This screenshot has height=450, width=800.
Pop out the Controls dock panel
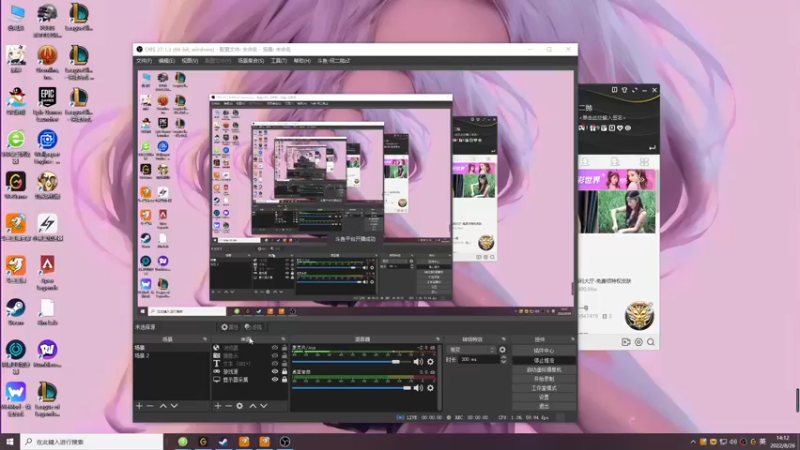coord(572,339)
